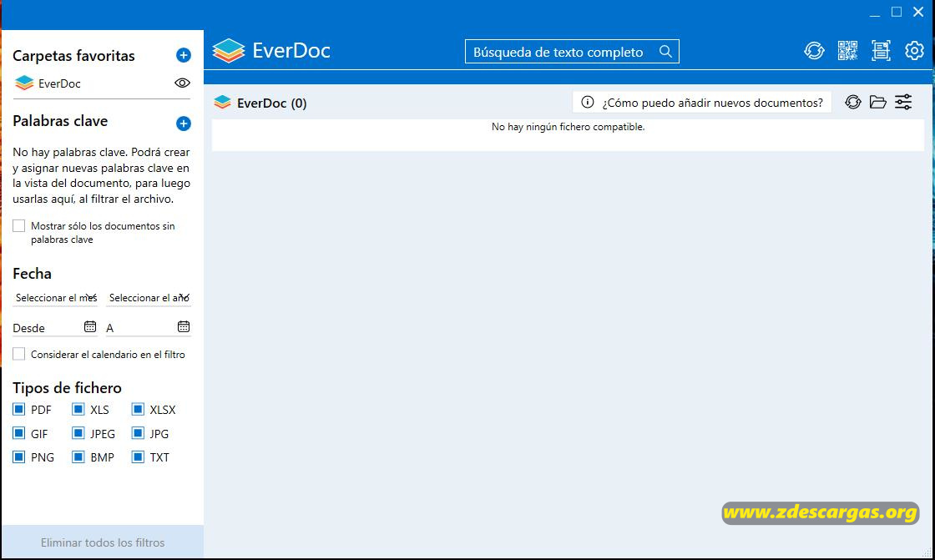Toggle the PDF file type checkbox

tap(19, 409)
